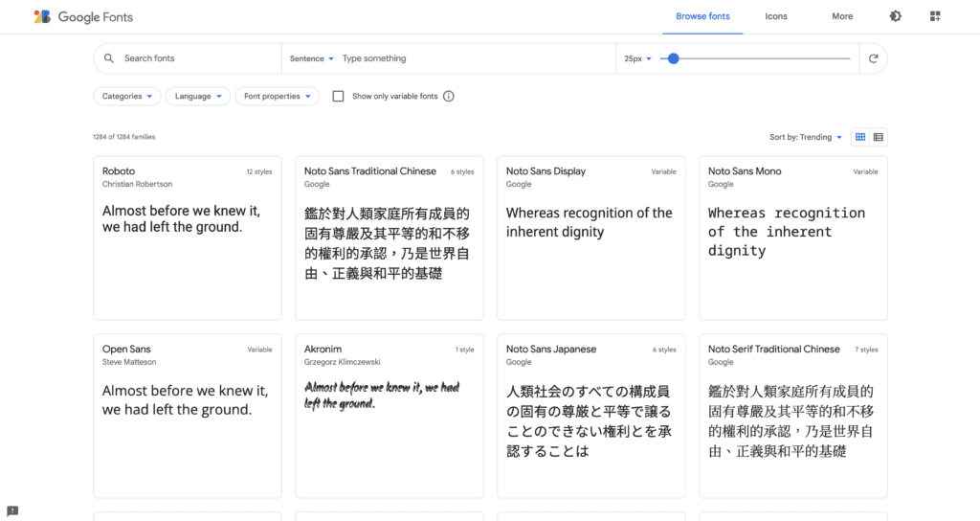The width and height of the screenshot is (980, 521).
Task: Enable Show only variable fonts checkbox
Action: [338, 96]
